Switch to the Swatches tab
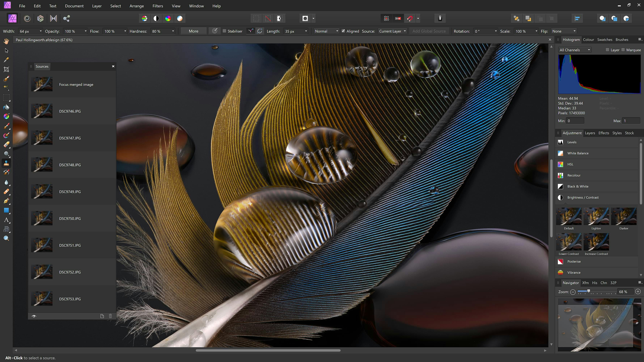Viewport: 644px width, 362px height. pyautogui.click(x=604, y=39)
